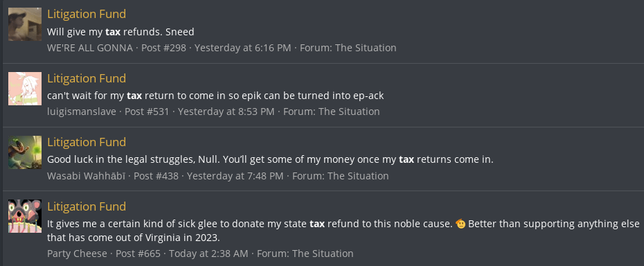Screen dimensions: 644x266
Task: Open Wasabi Wahhābī's avatar image
Action: click(x=25, y=152)
